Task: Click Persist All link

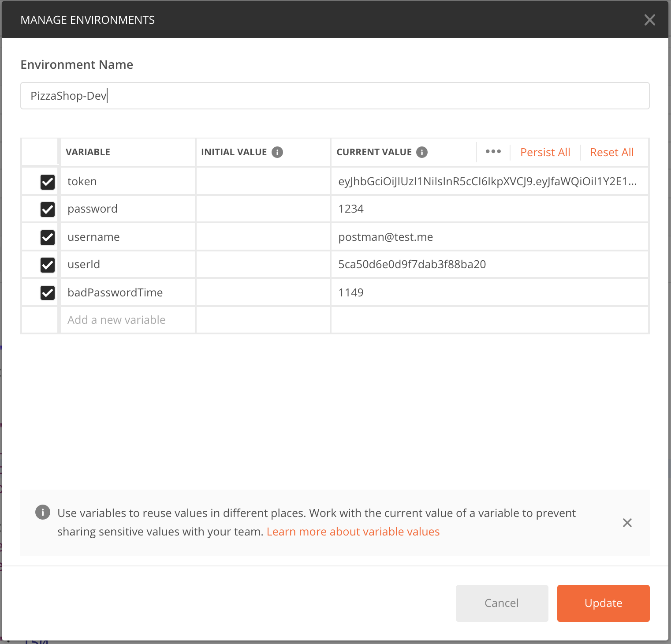Action: click(545, 152)
